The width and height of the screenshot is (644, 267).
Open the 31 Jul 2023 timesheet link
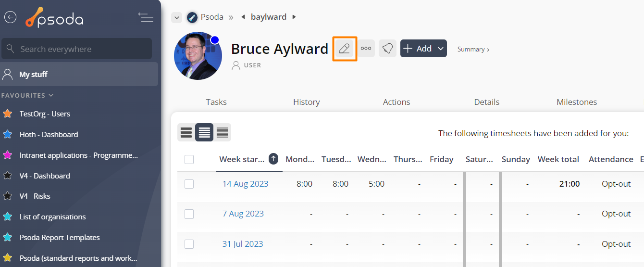(x=243, y=244)
